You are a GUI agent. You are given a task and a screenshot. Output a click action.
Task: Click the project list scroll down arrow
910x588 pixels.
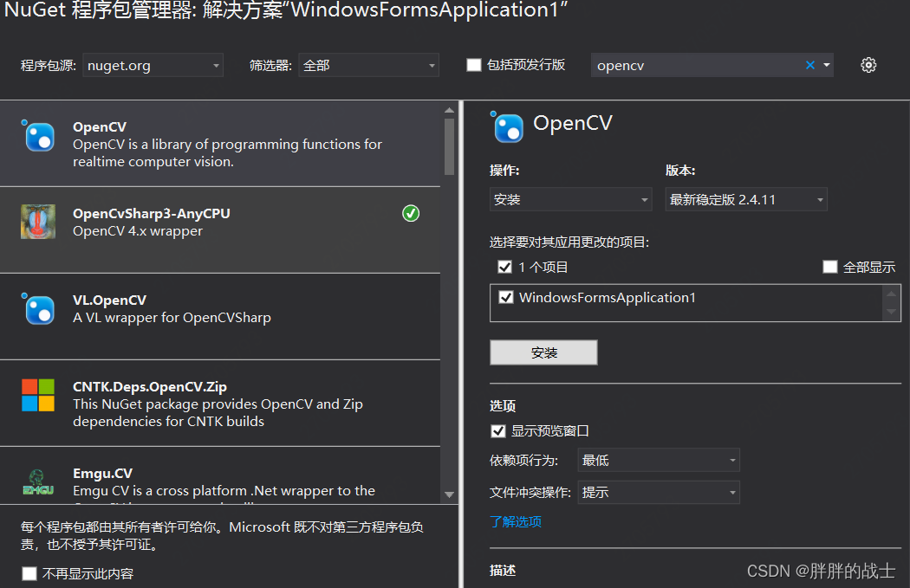tap(892, 312)
